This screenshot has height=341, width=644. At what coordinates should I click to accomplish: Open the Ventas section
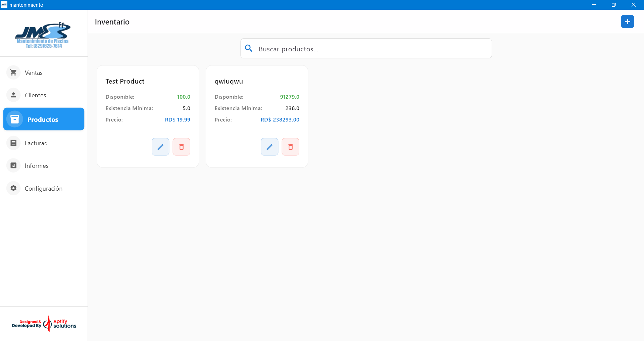coord(44,72)
